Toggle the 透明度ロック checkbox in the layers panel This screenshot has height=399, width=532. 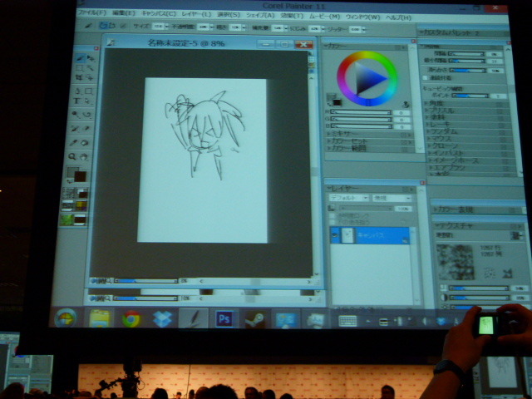pyautogui.click(x=335, y=214)
